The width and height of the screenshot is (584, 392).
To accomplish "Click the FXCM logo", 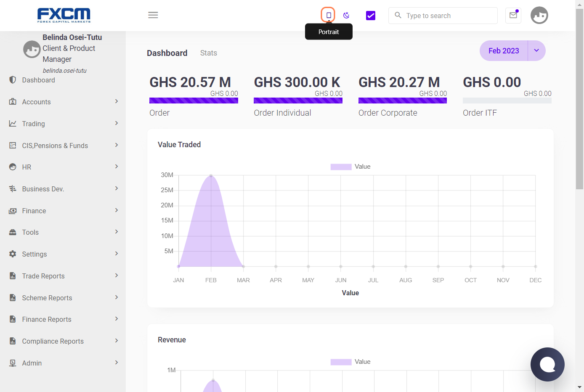I will (64, 15).
